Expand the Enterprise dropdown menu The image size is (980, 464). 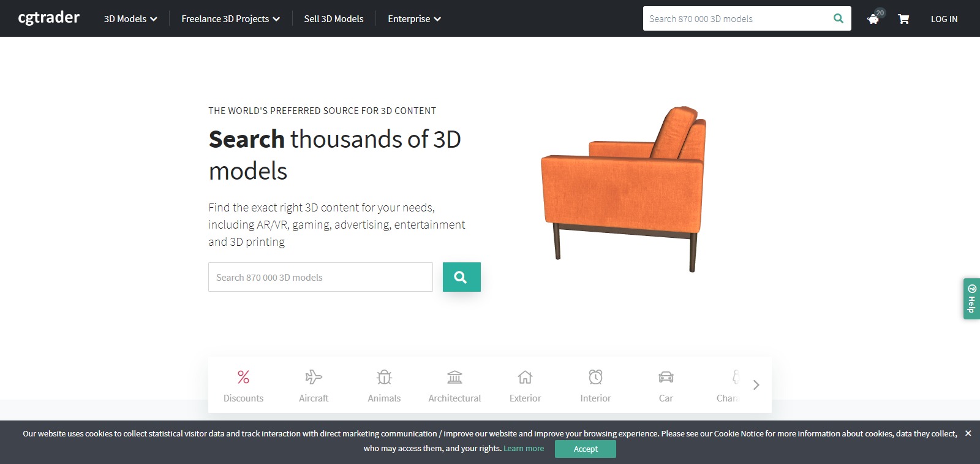415,19
